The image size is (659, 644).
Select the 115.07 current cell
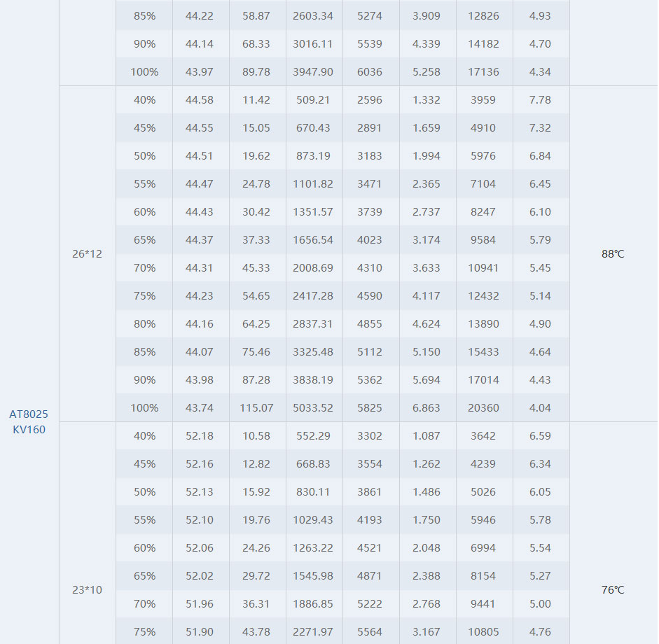pyautogui.click(x=256, y=408)
